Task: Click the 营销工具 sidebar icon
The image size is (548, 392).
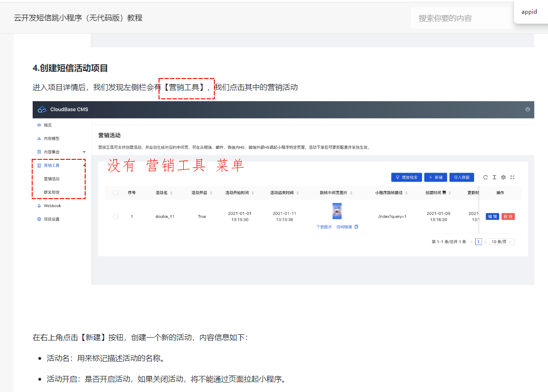Action: pos(39,166)
